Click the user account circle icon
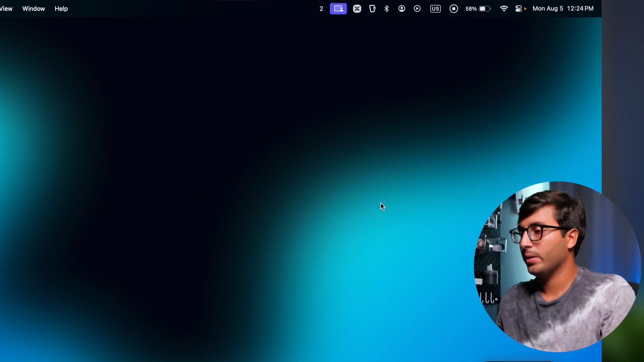 (402, 9)
